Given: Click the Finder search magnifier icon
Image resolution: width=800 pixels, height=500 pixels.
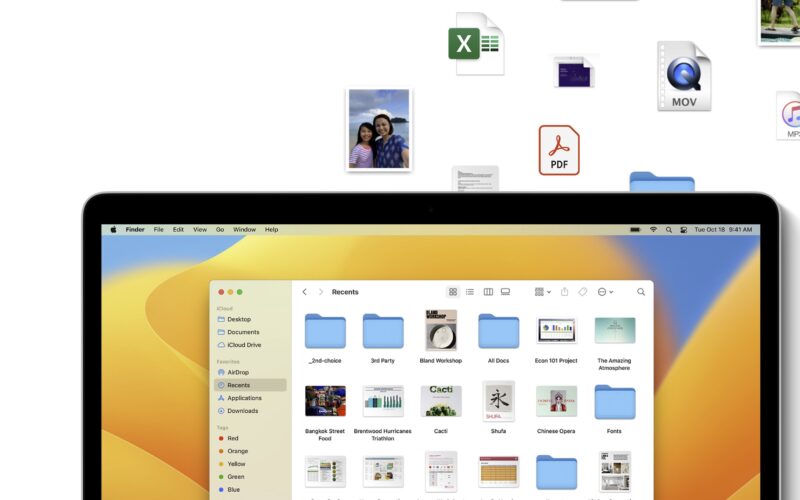Looking at the screenshot, I should [x=641, y=292].
